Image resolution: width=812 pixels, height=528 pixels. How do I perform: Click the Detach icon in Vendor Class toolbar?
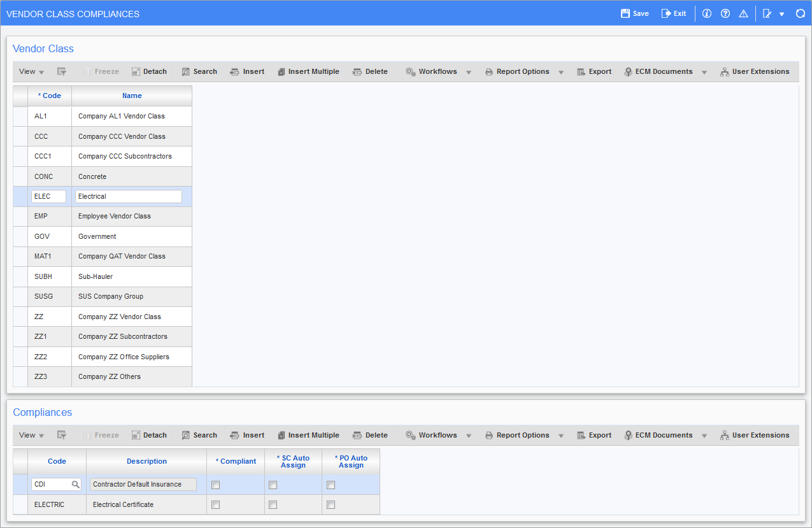[149, 71]
